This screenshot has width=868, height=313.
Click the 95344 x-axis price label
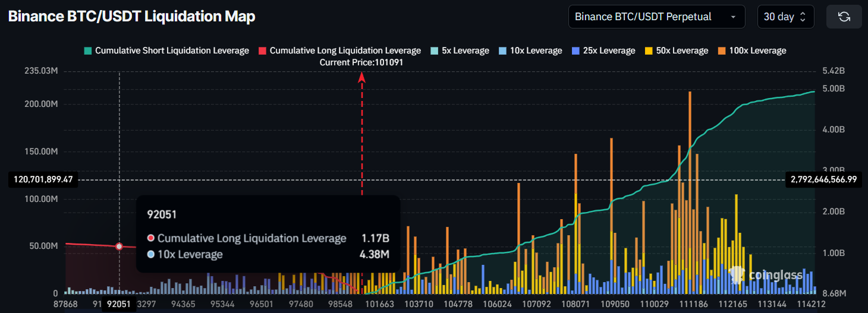[x=223, y=304]
